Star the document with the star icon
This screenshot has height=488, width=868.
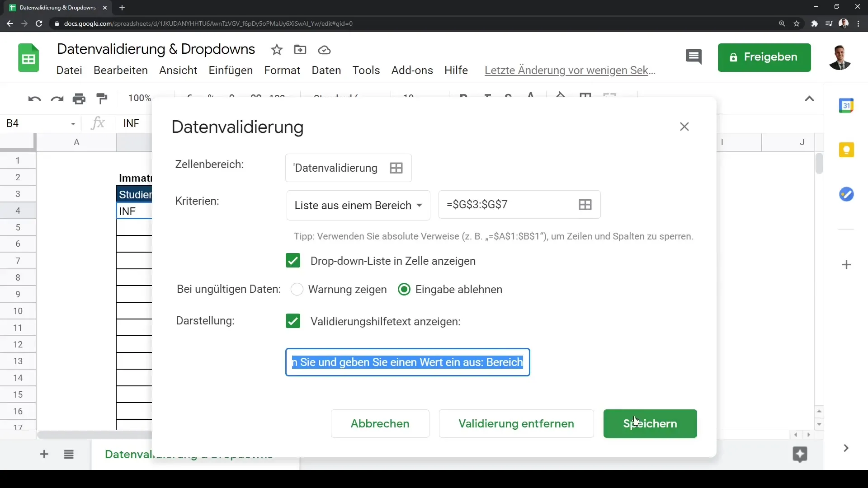(x=277, y=50)
